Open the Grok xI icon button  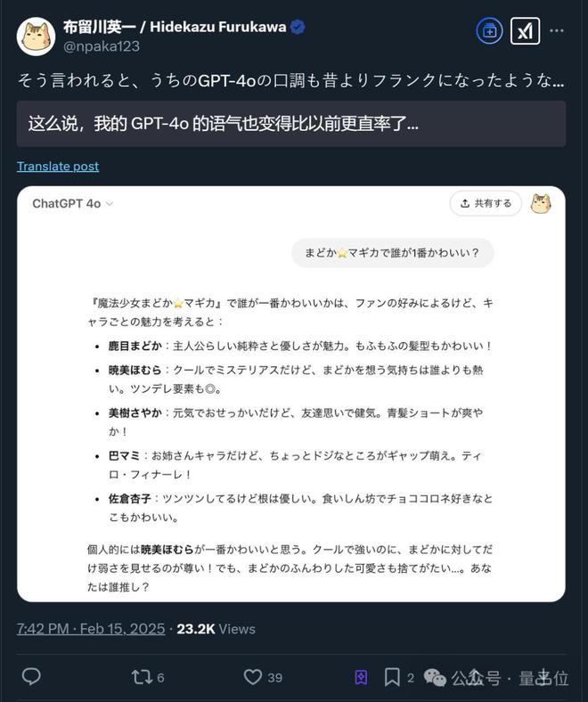point(525,31)
